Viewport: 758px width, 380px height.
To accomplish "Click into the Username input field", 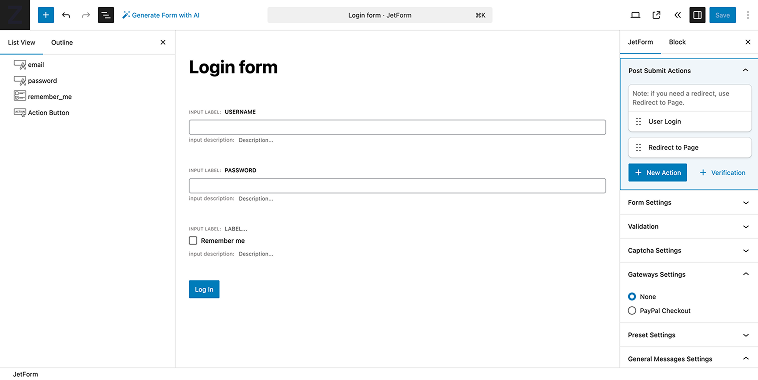I will 397,127.
